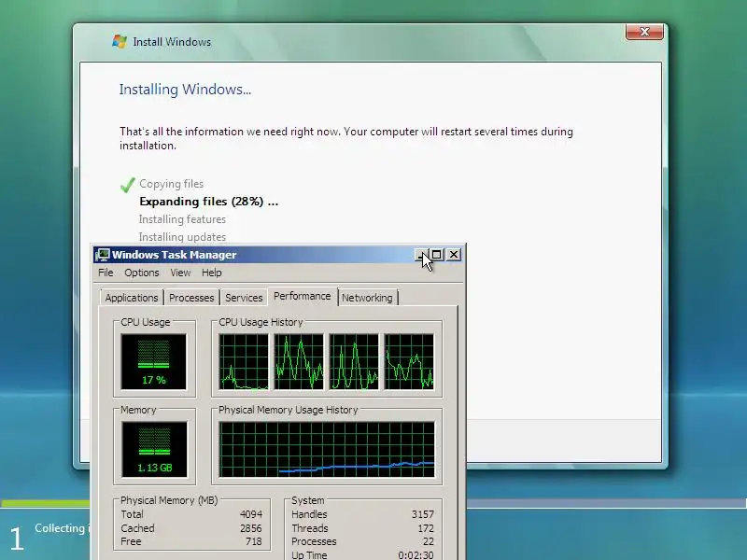Click the fourth CPU Usage History graph
Image resolution: width=747 pixels, height=560 pixels.
click(x=409, y=362)
